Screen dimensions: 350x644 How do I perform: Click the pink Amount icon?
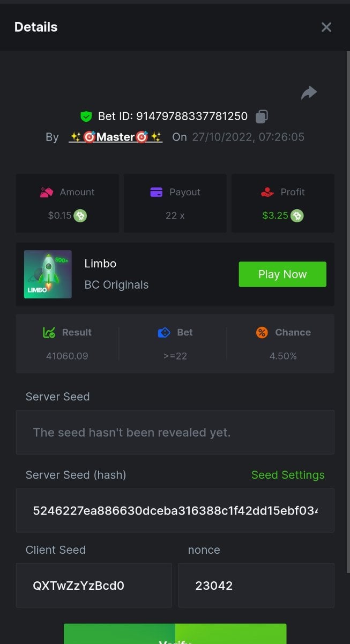[x=47, y=192]
